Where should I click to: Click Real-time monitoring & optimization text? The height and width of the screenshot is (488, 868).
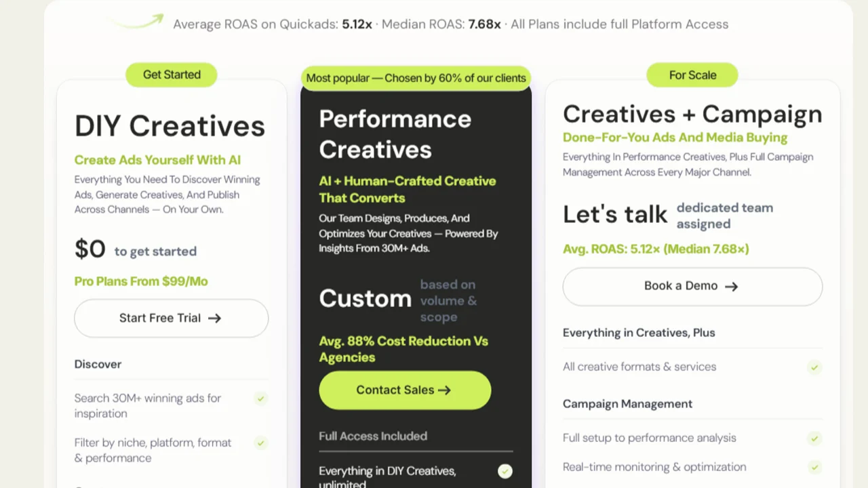coord(654,467)
